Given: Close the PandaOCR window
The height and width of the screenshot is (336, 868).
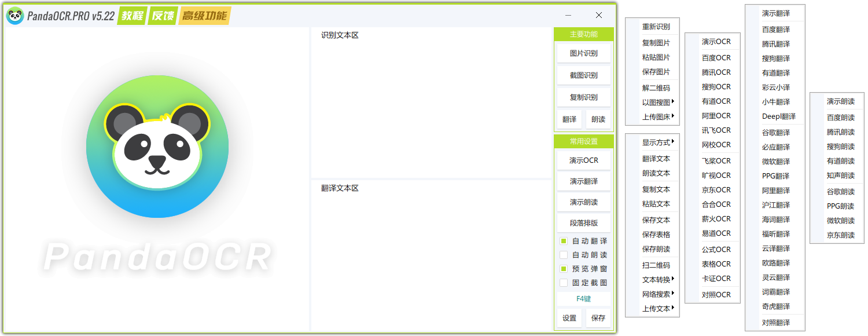Looking at the screenshot, I should [x=599, y=16].
